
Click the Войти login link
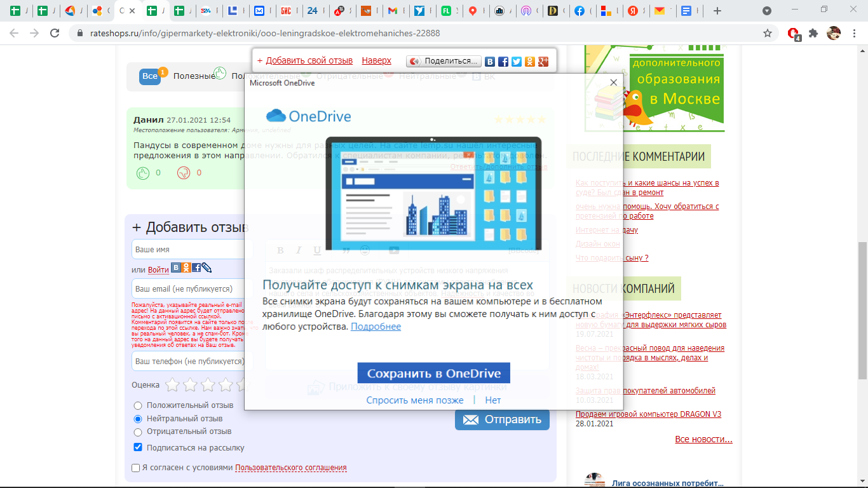[158, 270]
